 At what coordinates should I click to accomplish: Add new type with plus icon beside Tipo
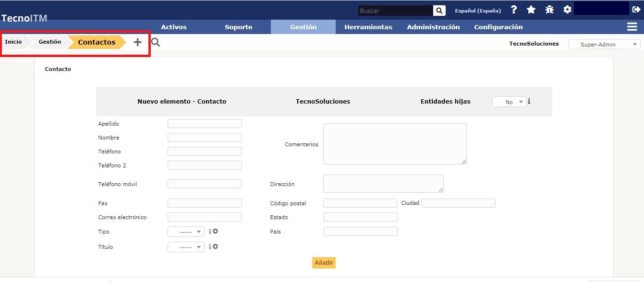[x=215, y=231]
